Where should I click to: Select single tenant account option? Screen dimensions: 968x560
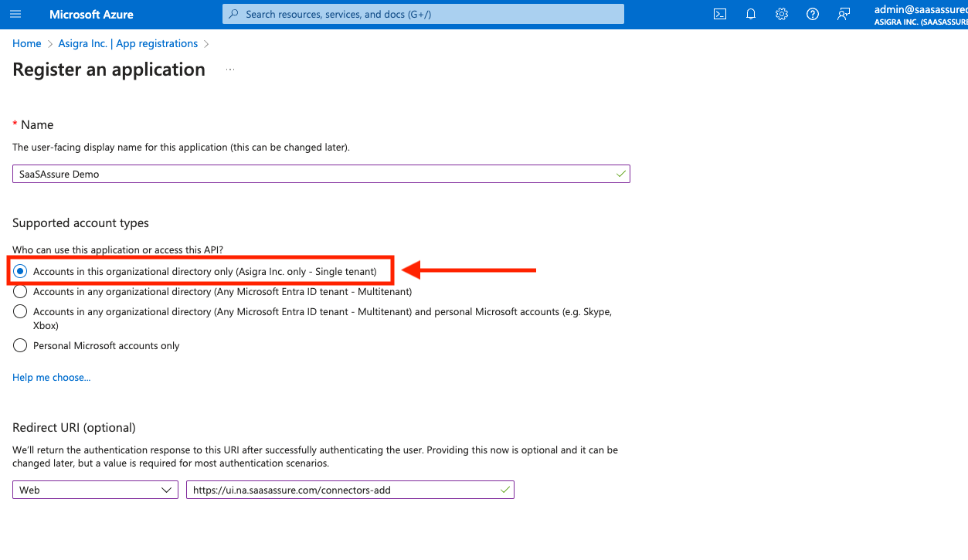pyautogui.click(x=20, y=272)
